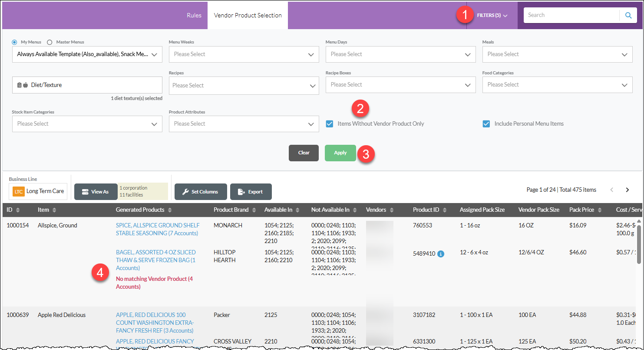Uncheck Items Without Vendor Product Only

pyautogui.click(x=329, y=124)
